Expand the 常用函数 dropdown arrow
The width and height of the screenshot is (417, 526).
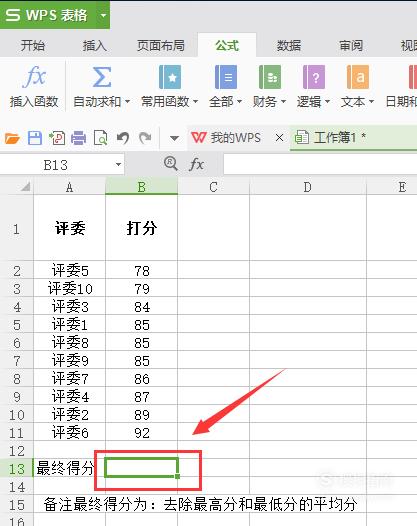tap(196, 101)
